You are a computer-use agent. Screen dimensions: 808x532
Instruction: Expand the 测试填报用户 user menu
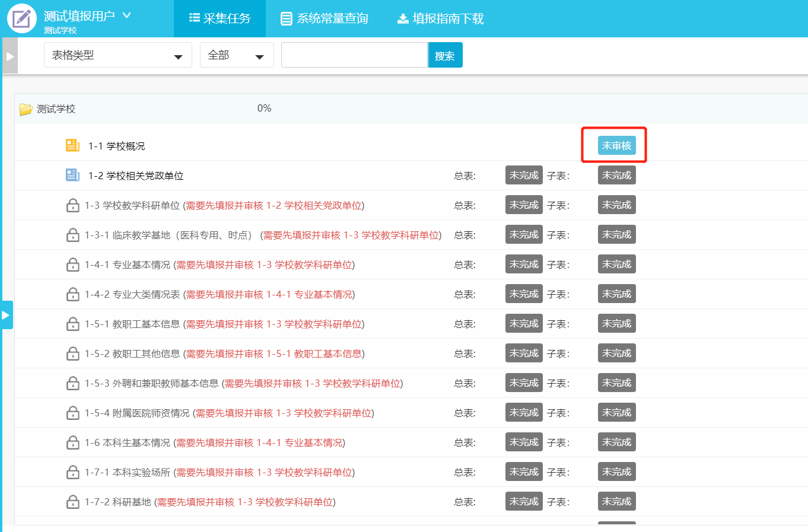tap(126, 15)
